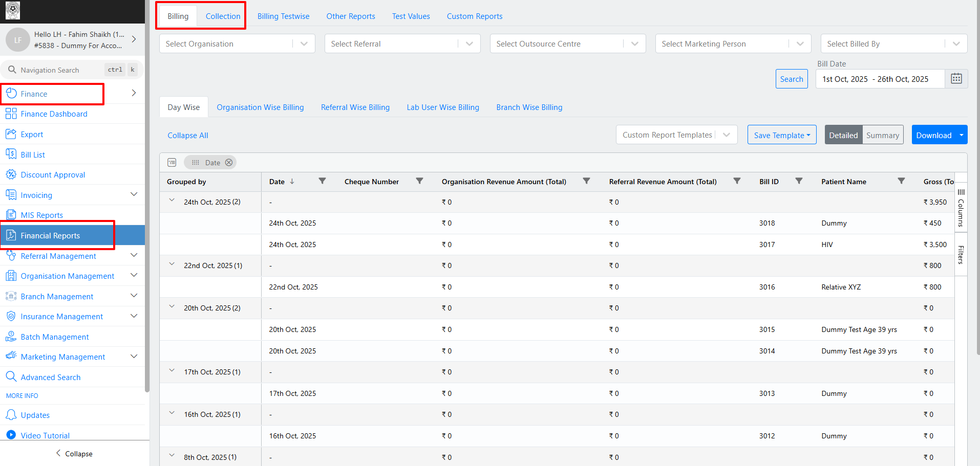Click the filter icon on Cheque Number column
The height and width of the screenshot is (466, 980).
click(x=419, y=181)
